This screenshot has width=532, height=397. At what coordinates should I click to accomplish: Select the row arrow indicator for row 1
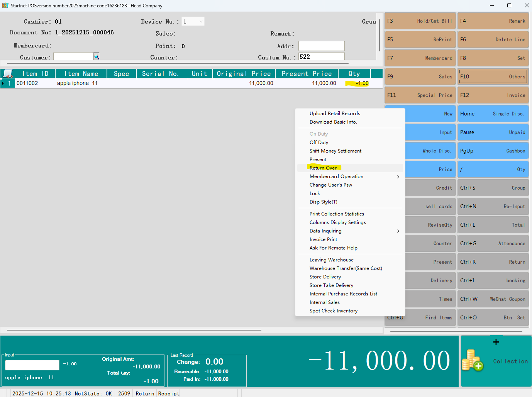(3, 83)
